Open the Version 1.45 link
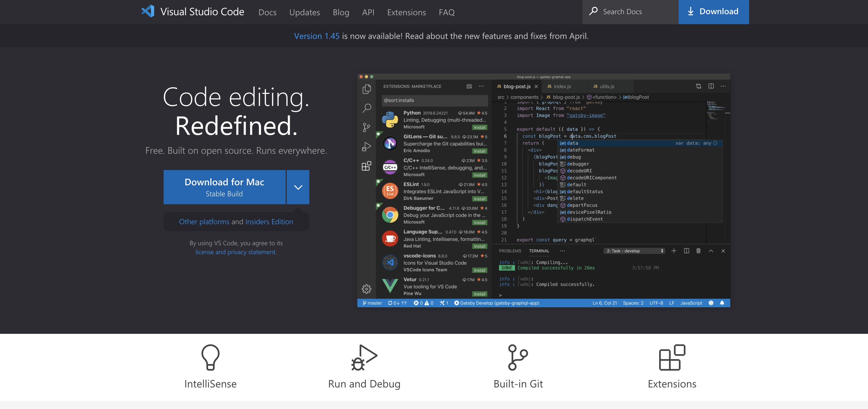This screenshot has width=868, height=409. click(316, 36)
